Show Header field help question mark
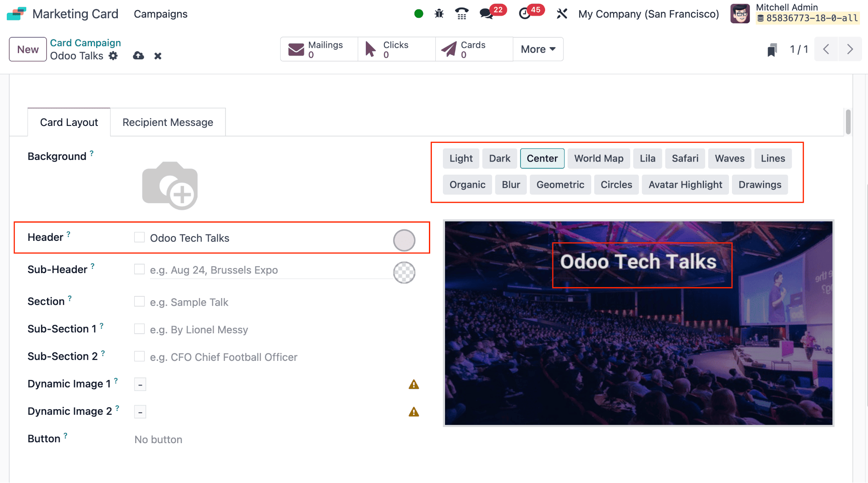 click(68, 234)
